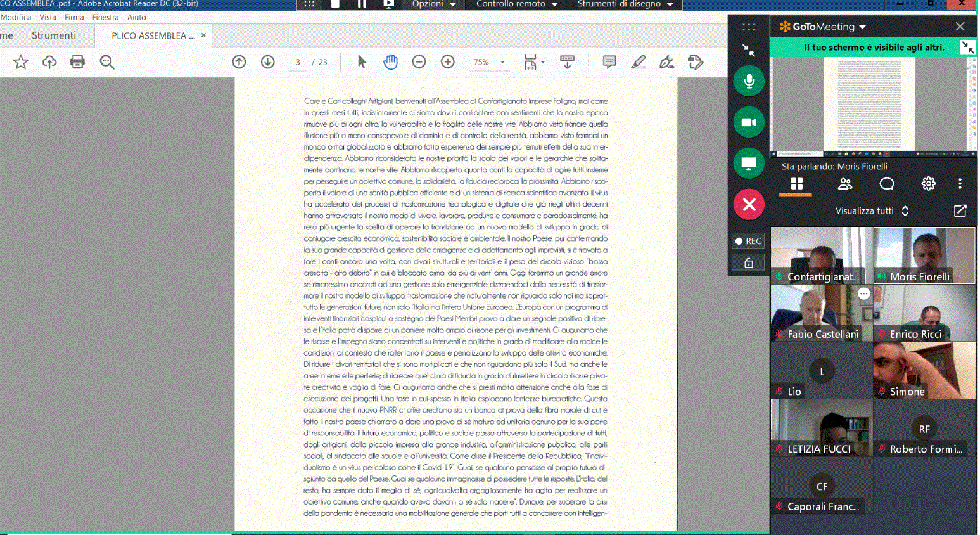Leave the meeting with the red X button

(749, 205)
